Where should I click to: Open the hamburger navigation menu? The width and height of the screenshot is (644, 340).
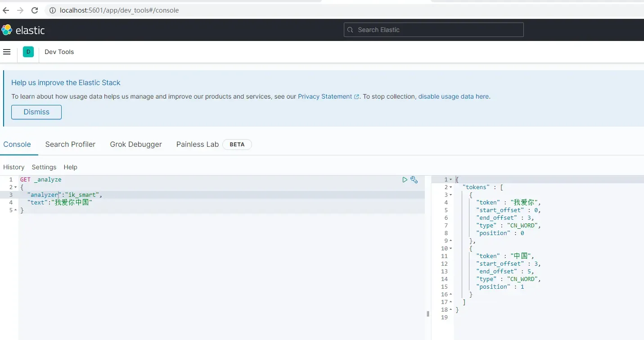point(7,52)
